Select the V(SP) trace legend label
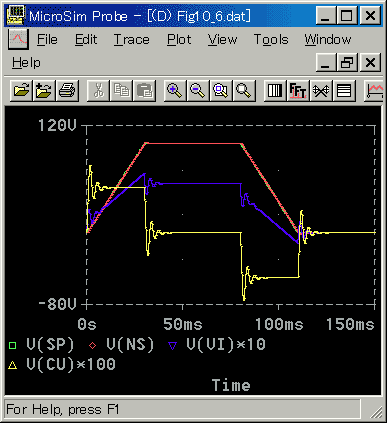Viewport: 387px width, 423px height. (x=50, y=344)
